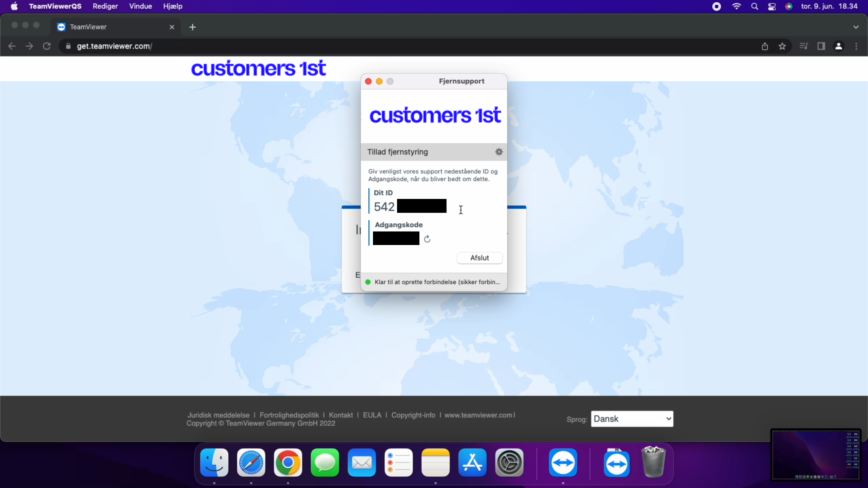
Task: Open the Apple menu
Action: [x=14, y=6]
